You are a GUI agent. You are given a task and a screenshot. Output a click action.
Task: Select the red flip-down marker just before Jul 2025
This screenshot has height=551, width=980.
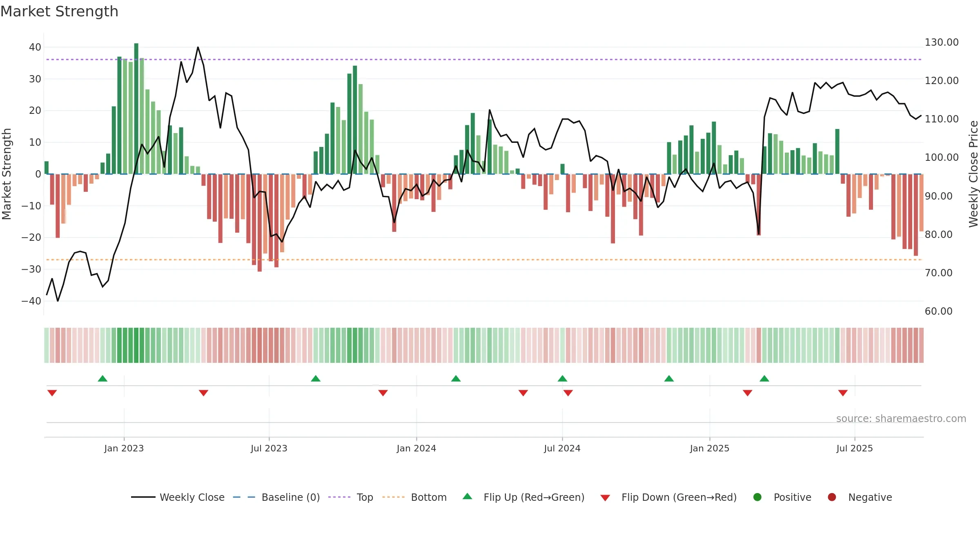point(843,393)
